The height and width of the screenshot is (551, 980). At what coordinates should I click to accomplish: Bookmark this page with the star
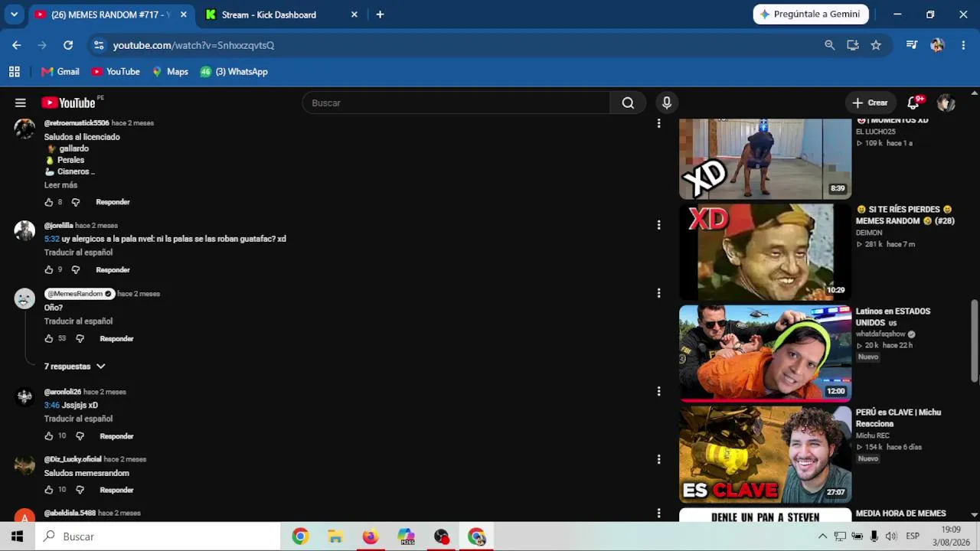[876, 45]
